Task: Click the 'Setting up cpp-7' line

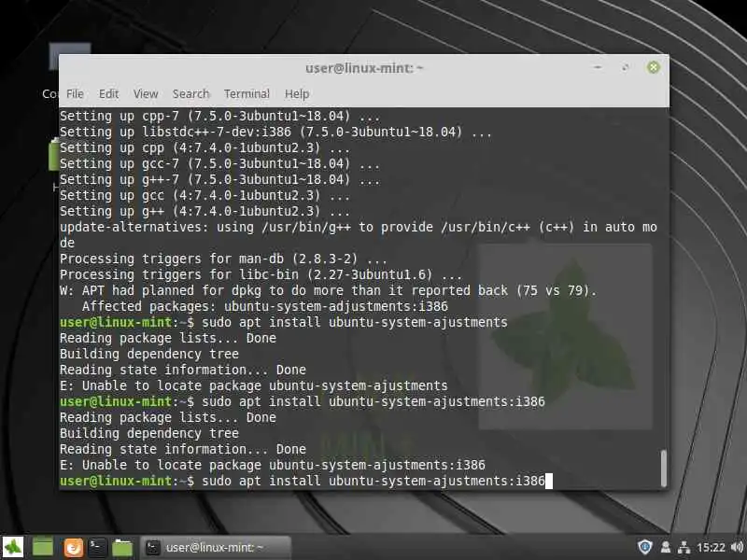Action: [219, 116]
